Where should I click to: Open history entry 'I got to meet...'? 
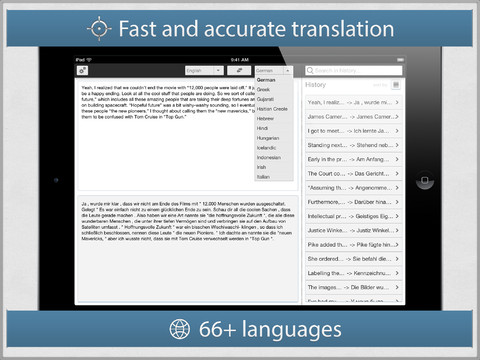point(354,131)
